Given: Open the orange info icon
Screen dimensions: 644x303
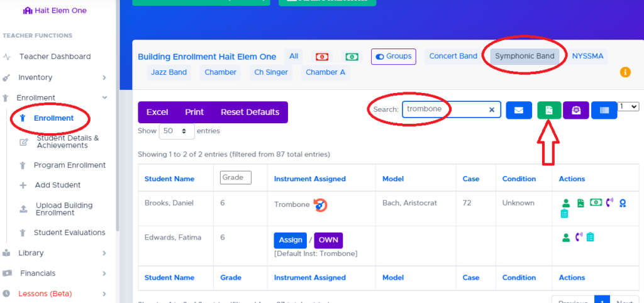Looking at the screenshot, I should point(625,72).
